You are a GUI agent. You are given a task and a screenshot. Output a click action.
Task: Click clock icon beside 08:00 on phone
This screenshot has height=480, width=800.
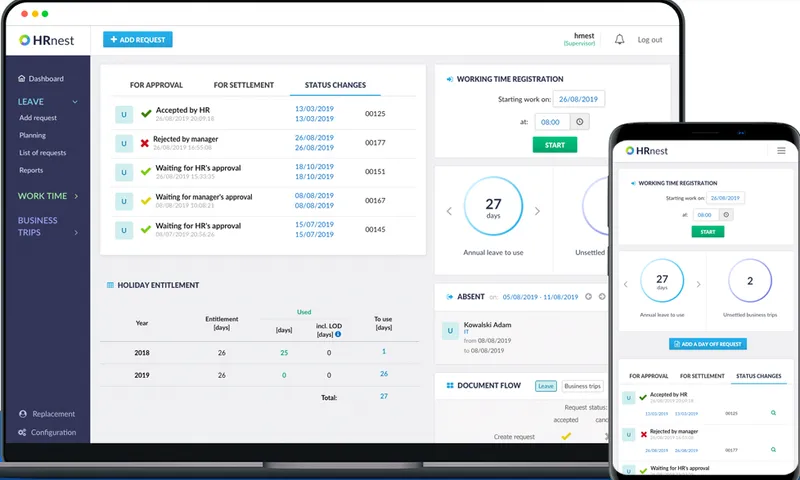click(x=726, y=215)
